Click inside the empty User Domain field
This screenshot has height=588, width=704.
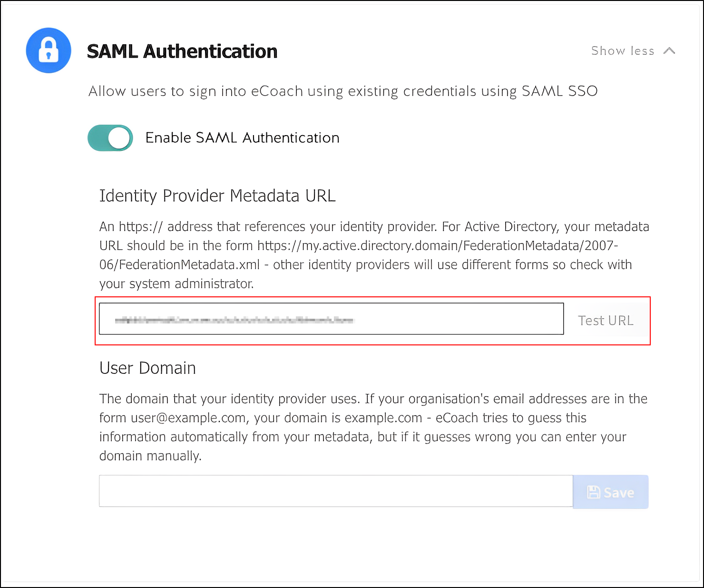coord(333,491)
